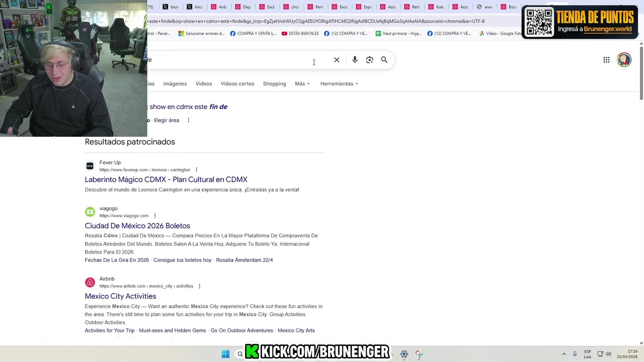Click the scrollbar up arrow
This screenshot has width=644, height=362.
pos(641,44)
